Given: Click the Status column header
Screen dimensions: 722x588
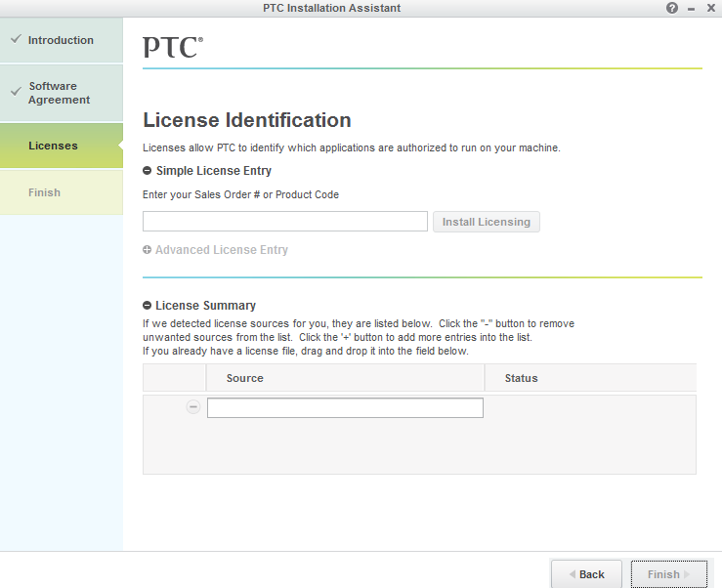Looking at the screenshot, I should [x=591, y=378].
